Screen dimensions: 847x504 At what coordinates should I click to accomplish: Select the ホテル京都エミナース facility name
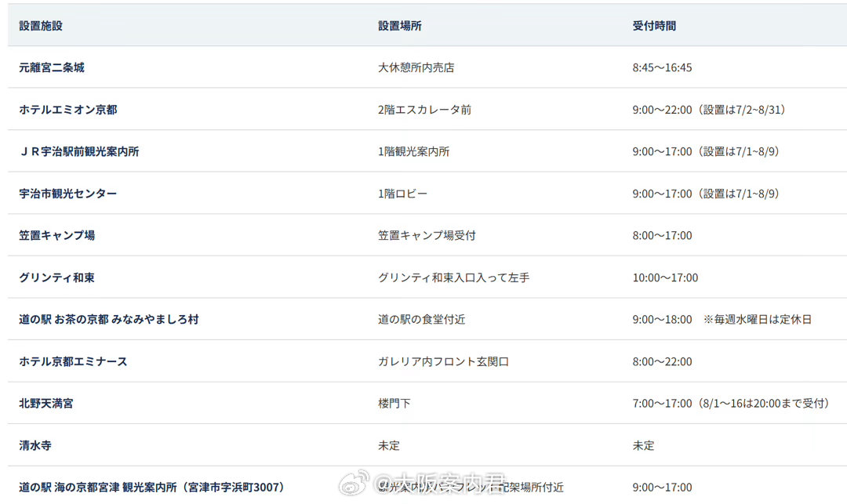pos(73,361)
